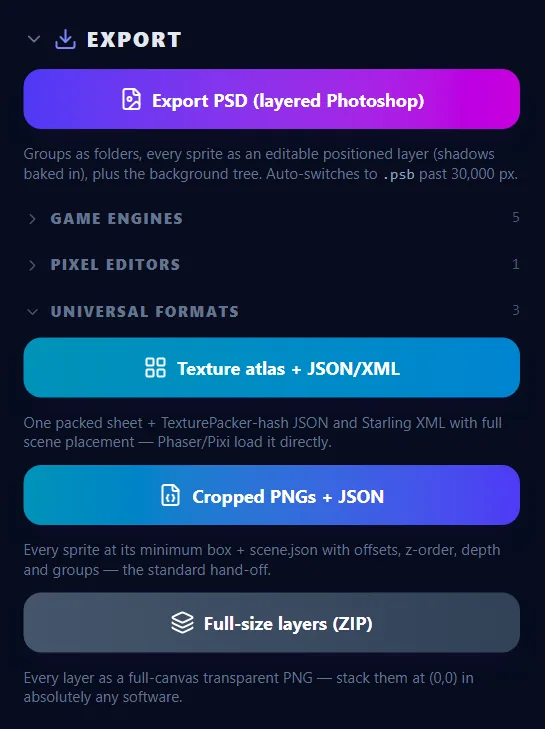Click the Cropped PNGs + JSON button
This screenshot has height=729, width=545.
point(272,495)
